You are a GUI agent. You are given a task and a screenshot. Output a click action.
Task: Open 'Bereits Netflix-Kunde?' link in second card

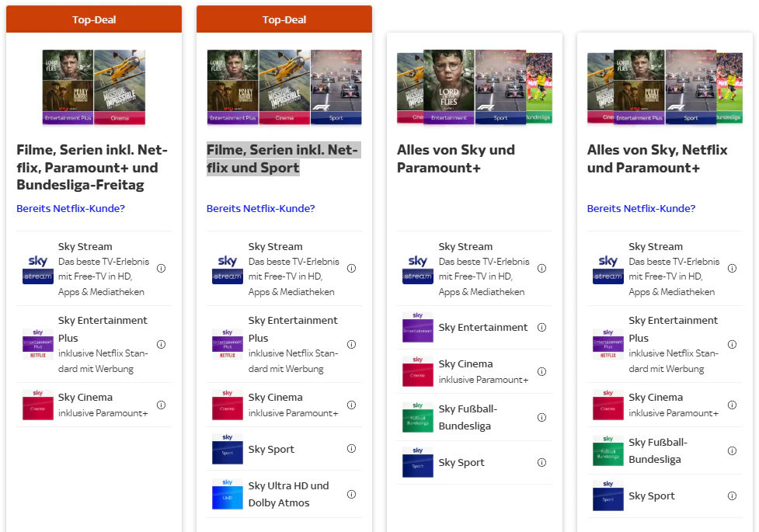click(x=261, y=208)
